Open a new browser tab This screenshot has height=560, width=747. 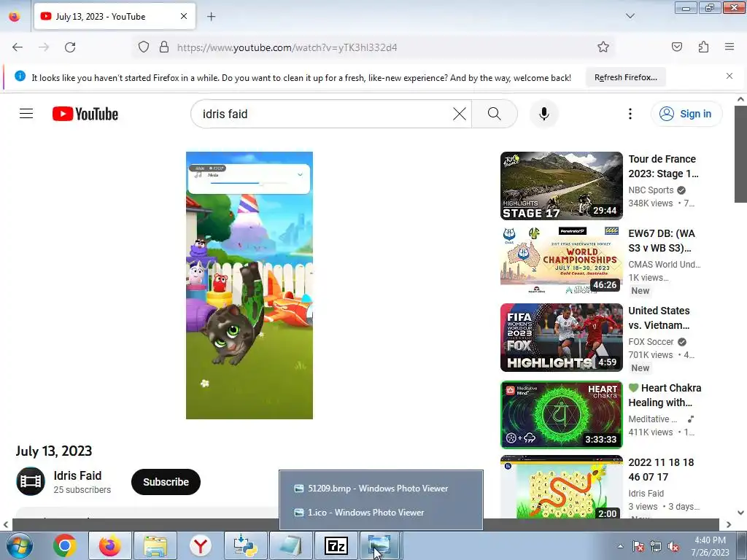211,17
